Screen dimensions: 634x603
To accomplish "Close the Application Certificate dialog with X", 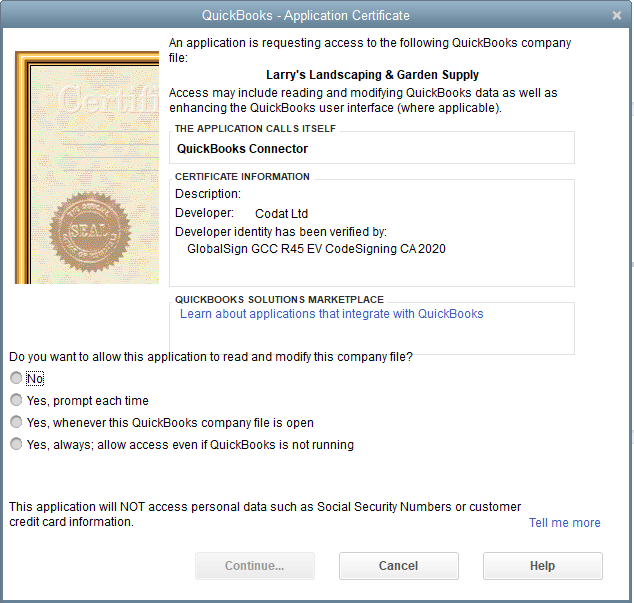I will (618, 16).
